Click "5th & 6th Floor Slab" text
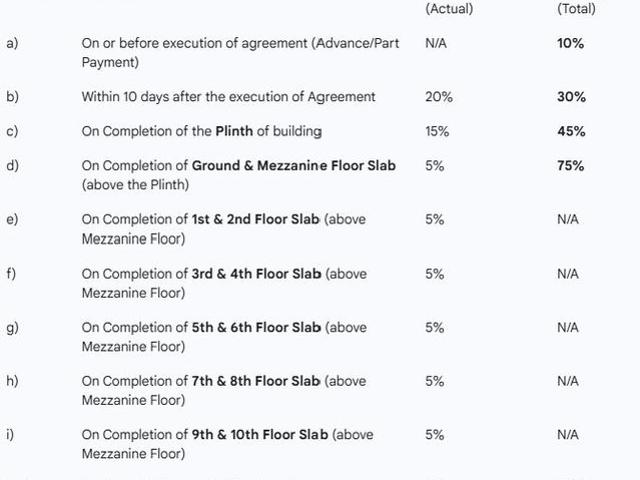 [x=256, y=328]
